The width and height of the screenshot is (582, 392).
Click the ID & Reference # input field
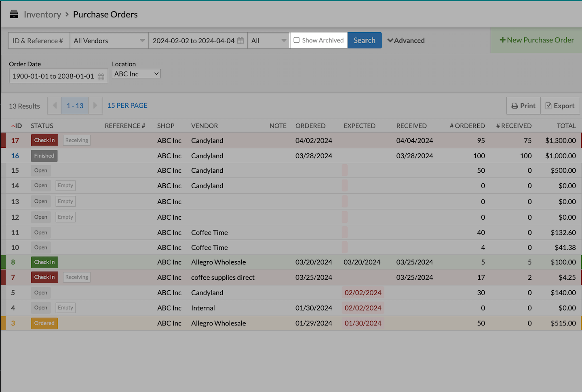(x=39, y=41)
